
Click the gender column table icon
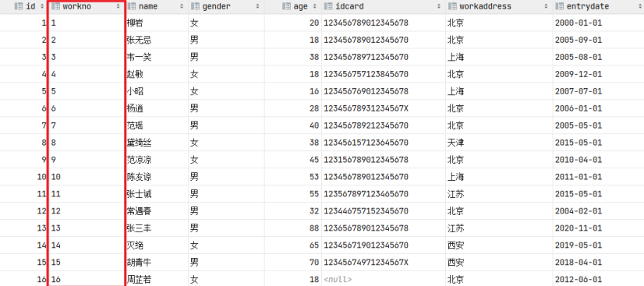pyautogui.click(x=195, y=6)
